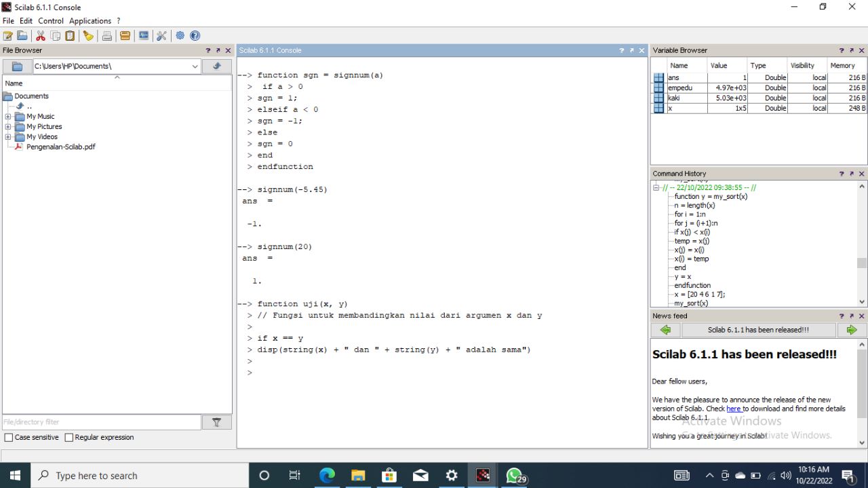Screen dimensions: 868x488
Task: Expand My Pictures folder node
Action: [x=8, y=127]
